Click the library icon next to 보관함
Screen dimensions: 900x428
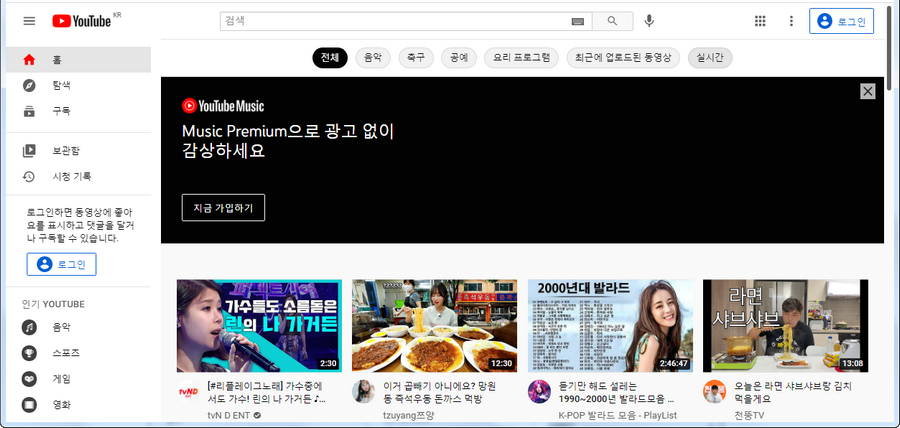click(29, 151)
